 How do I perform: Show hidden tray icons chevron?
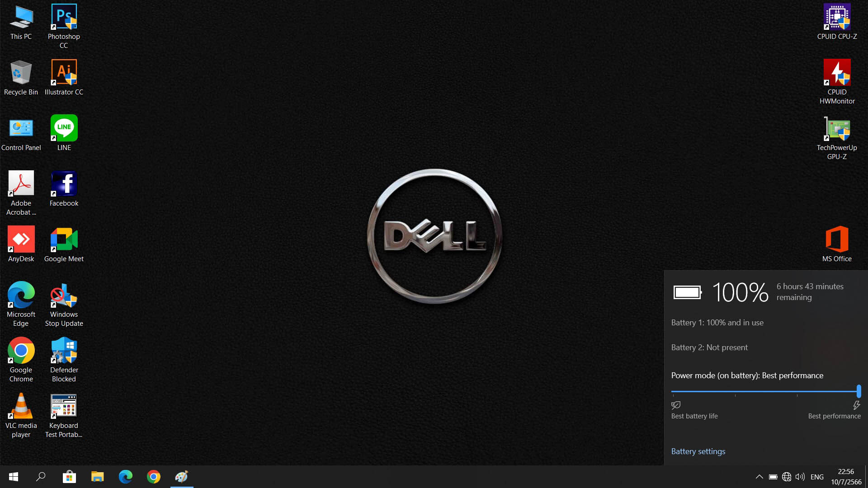(759, 477)
